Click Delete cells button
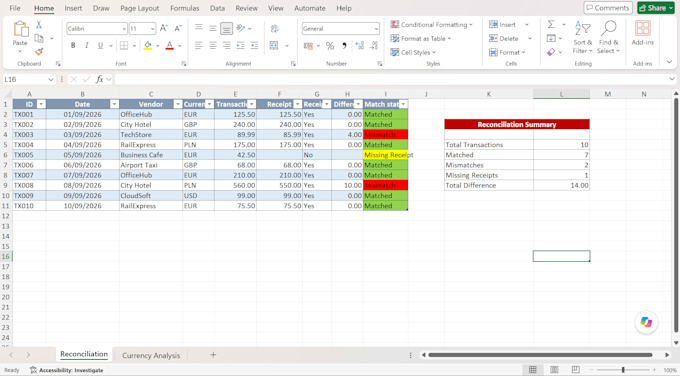The image size is (680, 376). 503,39
